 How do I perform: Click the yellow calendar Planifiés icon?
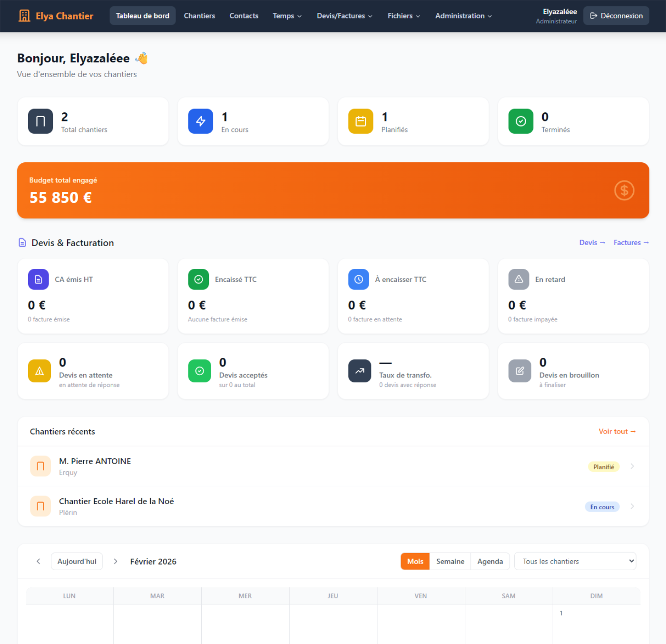[x=361, y=121]
